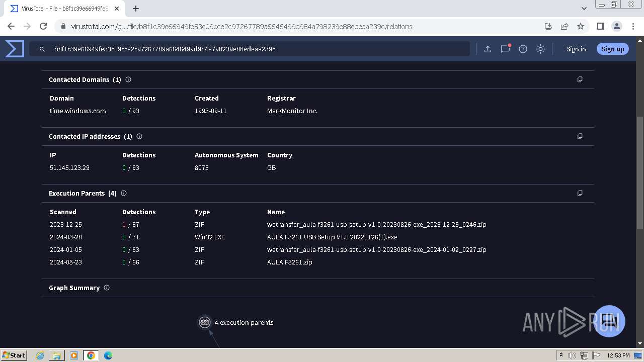Click the taskbar clock 12:53 PM
644x362 pixels.
pyautogui.click(x=618, y=355)
